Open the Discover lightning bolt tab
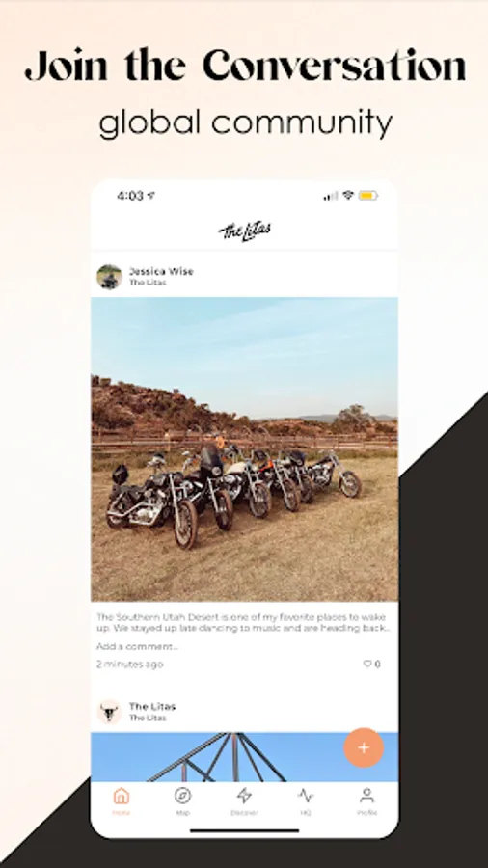Viewport: 488px width, 868px height. coord(244,796)
